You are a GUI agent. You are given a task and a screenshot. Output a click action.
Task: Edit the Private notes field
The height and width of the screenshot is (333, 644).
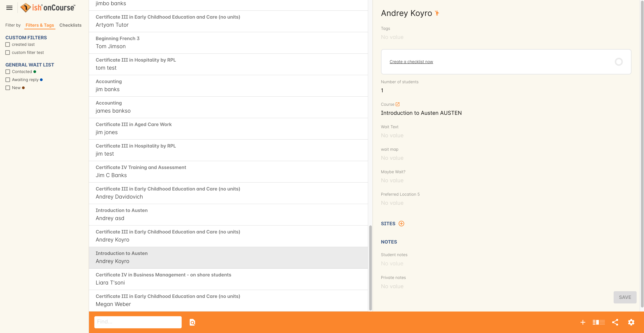point(392,287)
